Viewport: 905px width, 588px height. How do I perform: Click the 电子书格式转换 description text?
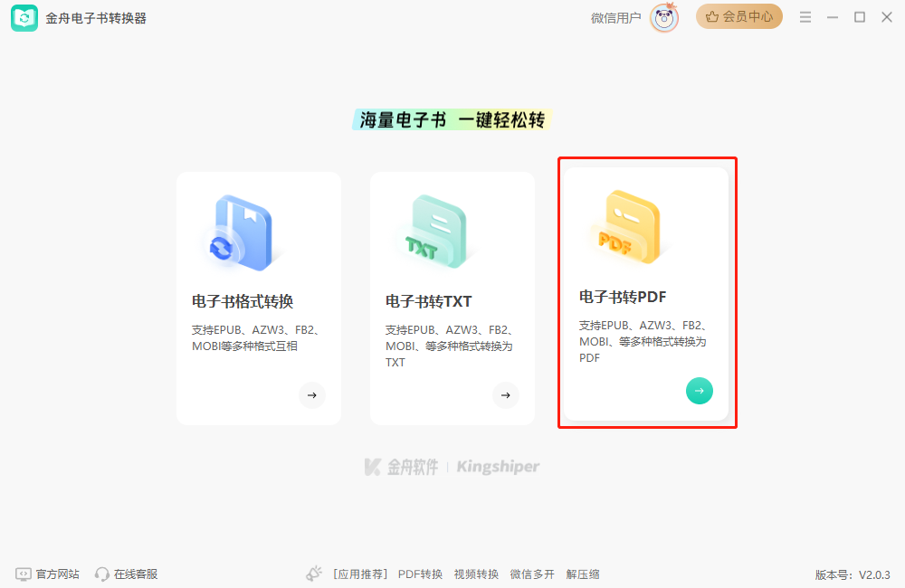256,338
